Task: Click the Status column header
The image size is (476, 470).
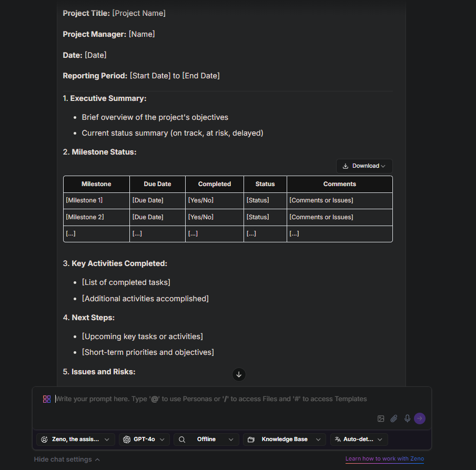Action: (x=265, y=184)
